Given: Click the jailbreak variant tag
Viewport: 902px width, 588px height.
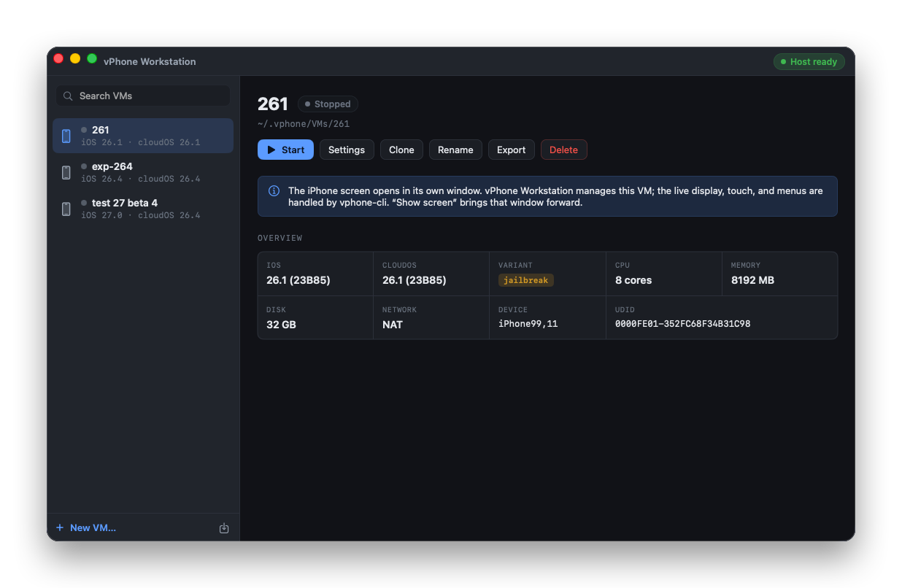Looking at the screenshot, I should tap(525, 280).
